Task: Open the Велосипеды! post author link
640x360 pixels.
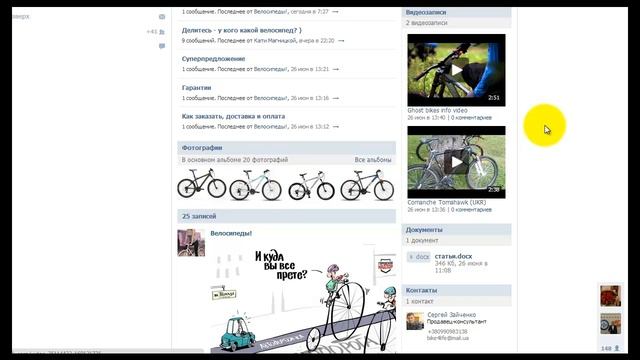Action: point(231,233)
